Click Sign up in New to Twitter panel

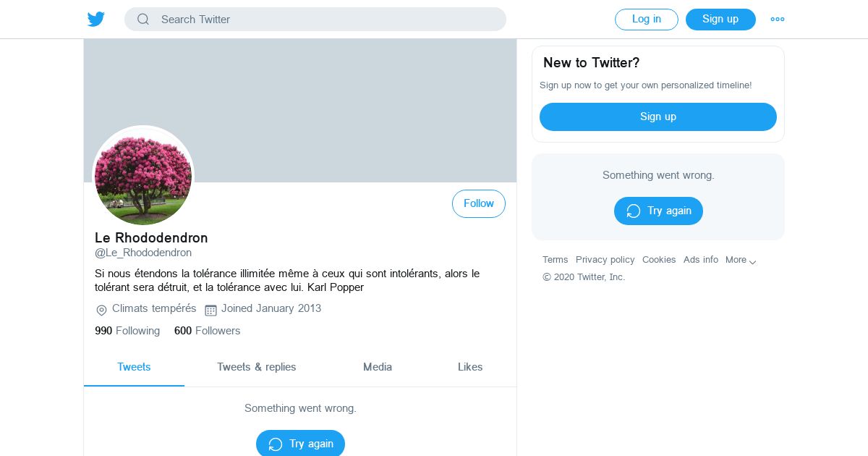[658, 117]
